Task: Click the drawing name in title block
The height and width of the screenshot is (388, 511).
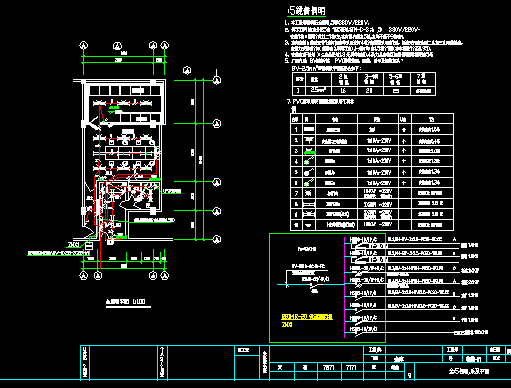Action: [x=468, y=371]
